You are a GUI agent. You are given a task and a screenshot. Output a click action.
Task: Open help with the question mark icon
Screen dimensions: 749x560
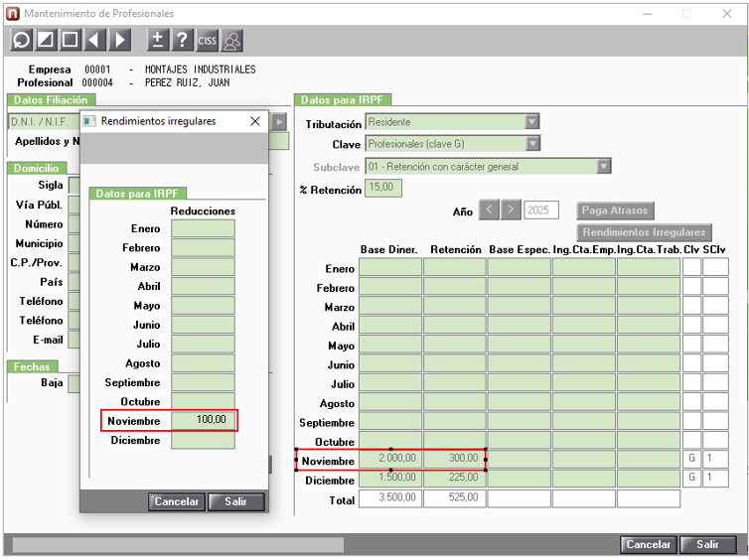point(182,40)
